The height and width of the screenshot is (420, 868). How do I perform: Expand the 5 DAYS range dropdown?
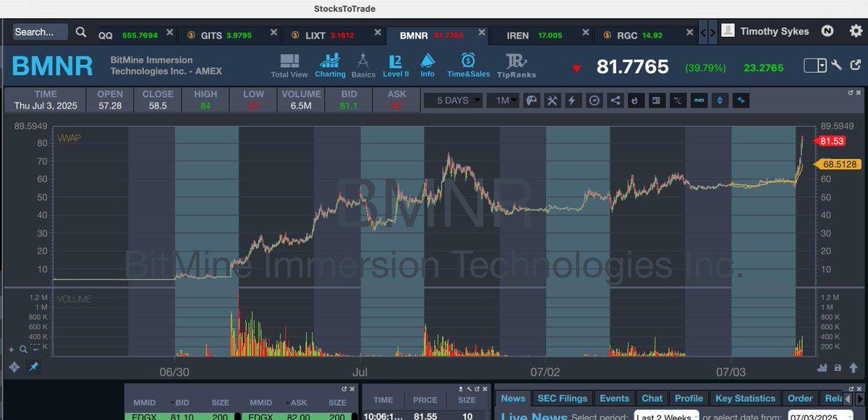pyautogui.click(x=453, y=100)
